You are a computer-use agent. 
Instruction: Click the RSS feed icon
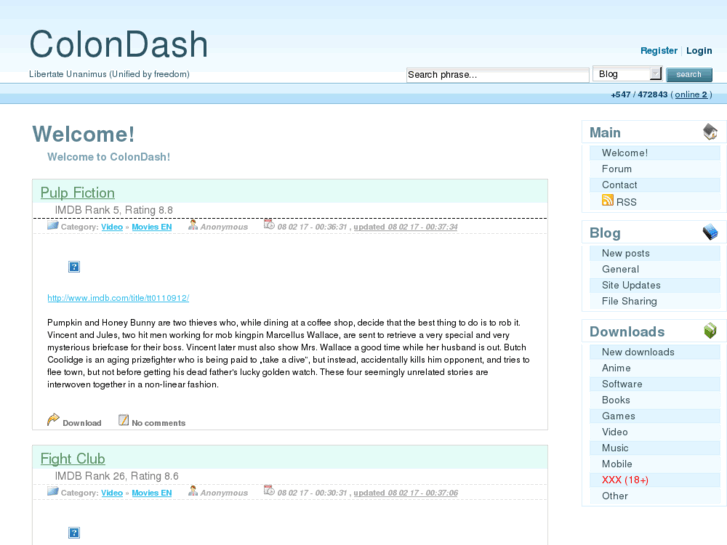(607, 200)
